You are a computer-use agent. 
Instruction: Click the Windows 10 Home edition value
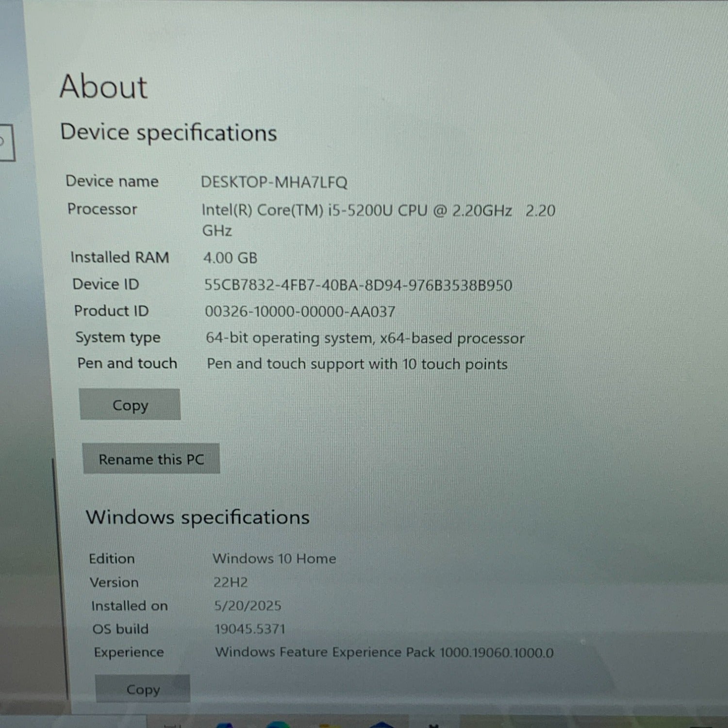pyautogui.click(x=274, y=559)
